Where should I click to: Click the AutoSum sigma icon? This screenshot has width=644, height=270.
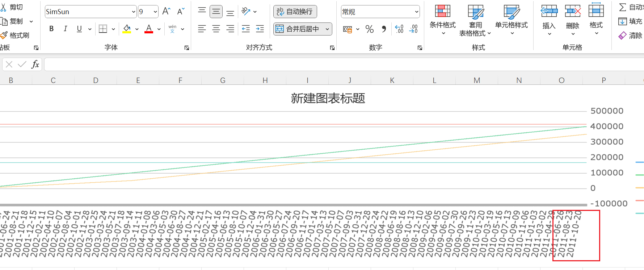[623, 7]
